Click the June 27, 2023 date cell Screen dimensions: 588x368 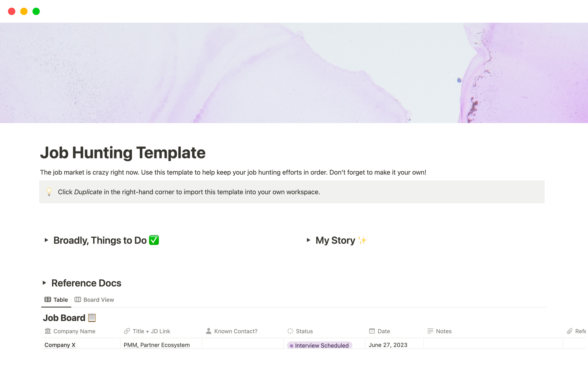[x=388, y=345]
